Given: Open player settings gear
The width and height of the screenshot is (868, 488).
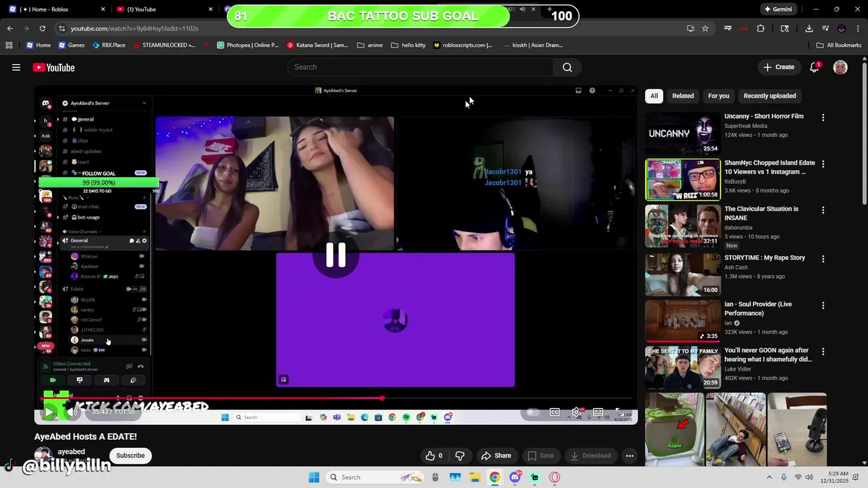Looking at the screenshot, I should coord(576,412).
